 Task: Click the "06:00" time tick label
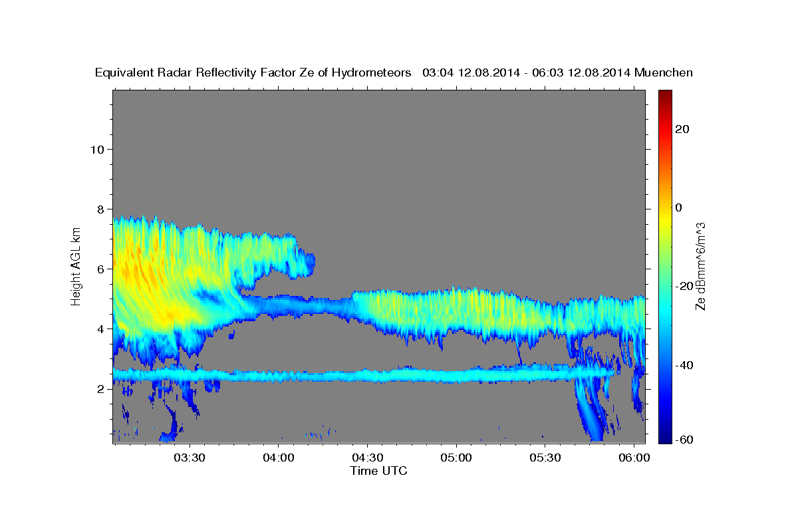click(634, 458)
